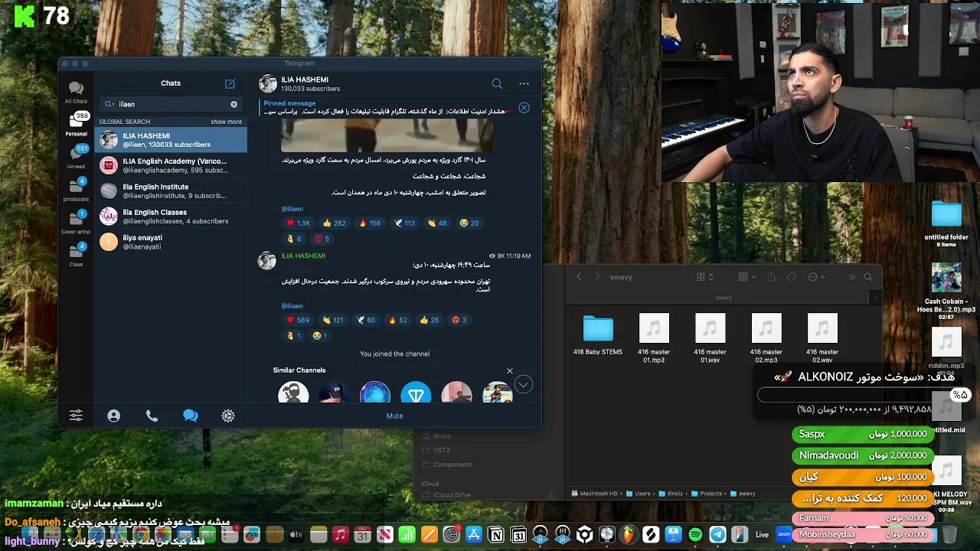Toggle heart reaction with 1.3K
This screenshot has width=980, height=551.
(x=297, y=223)
